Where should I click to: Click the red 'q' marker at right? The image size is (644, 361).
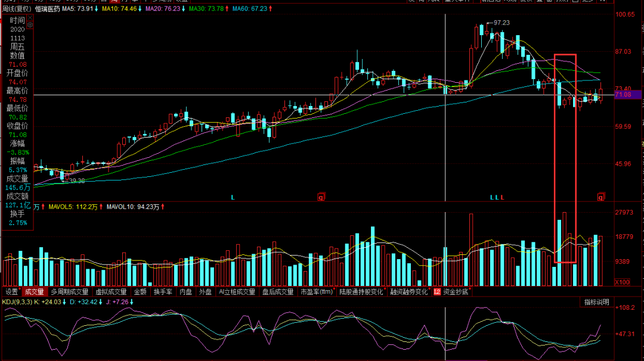600,197
